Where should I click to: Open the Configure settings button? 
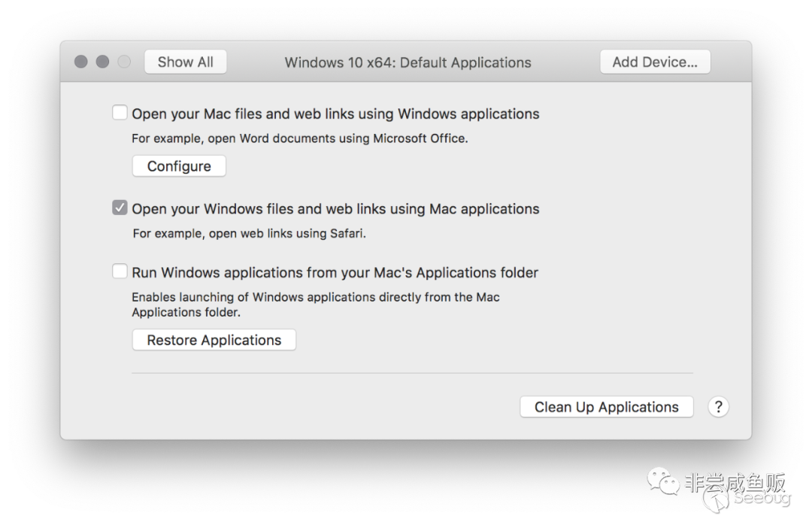[x=179, y=166]
